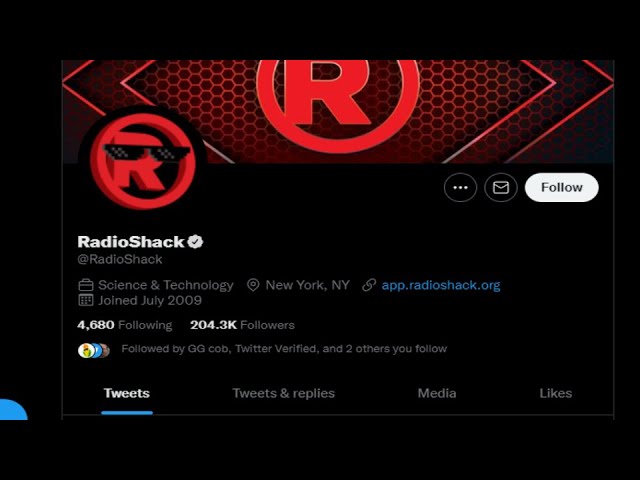Click the location pin icon
This screenshot has width=640, height=480.
coord(253,285)
